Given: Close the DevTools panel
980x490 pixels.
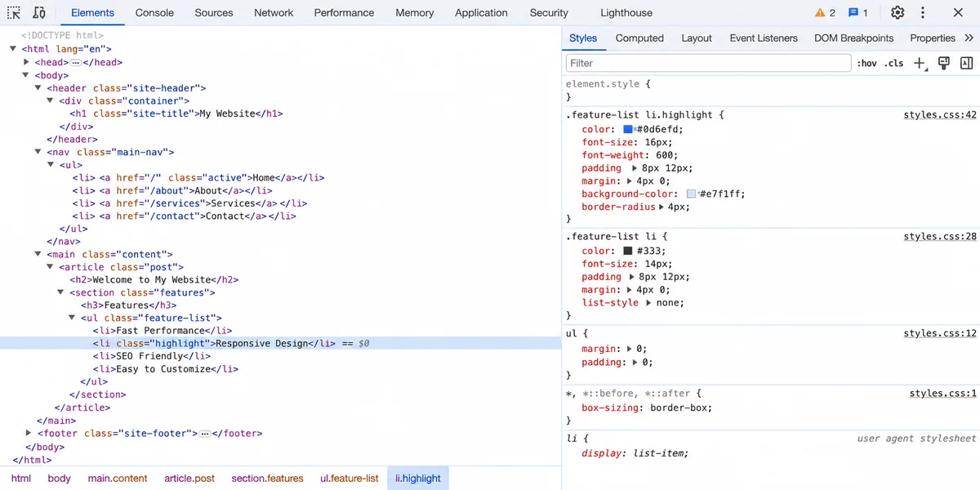Looking at the screenshot, I should 958,12.
